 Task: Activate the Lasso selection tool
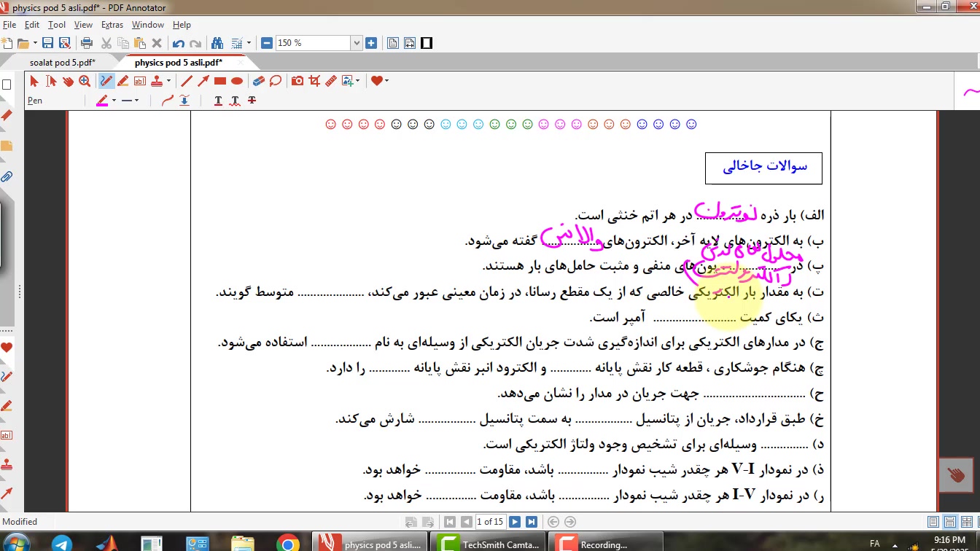tap(276, 81)
